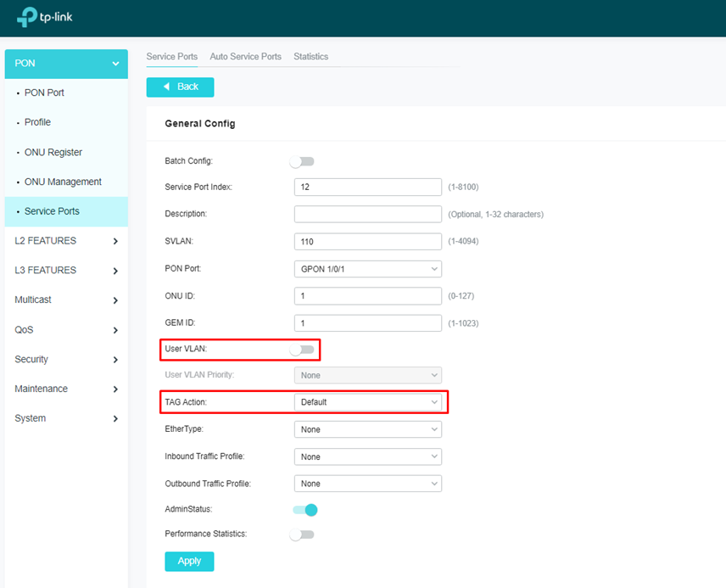Open the PON Port dropdown
The height and width of the screenshot is (588, 726).
367,269
